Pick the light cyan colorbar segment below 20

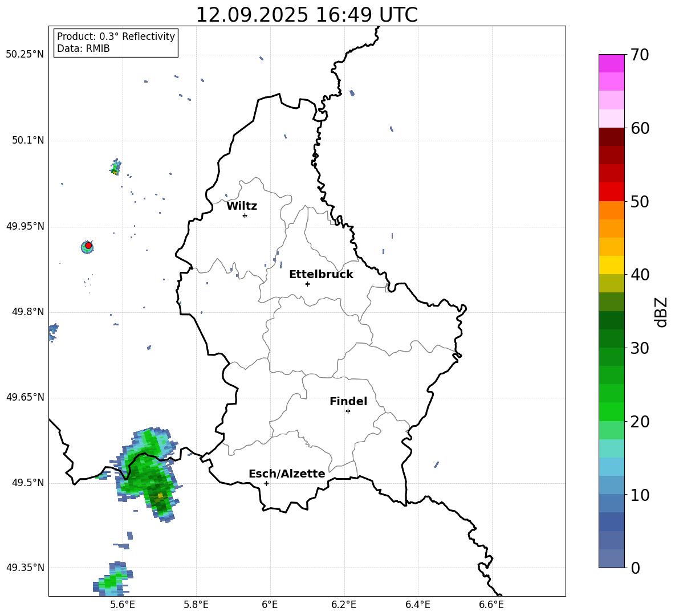611,448
